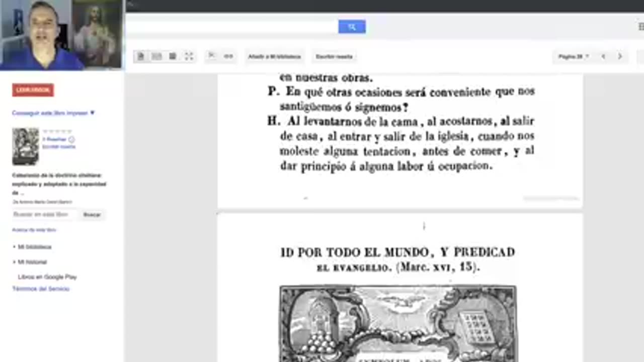
Task: Focus the top search input field
Action: coord(232,27)
